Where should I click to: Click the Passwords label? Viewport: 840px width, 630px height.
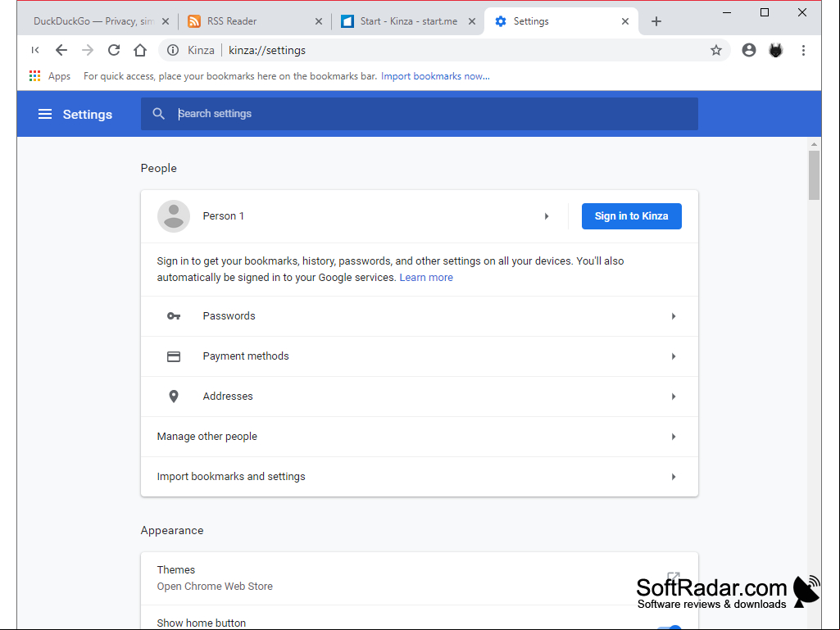click(x=229, y=316)
